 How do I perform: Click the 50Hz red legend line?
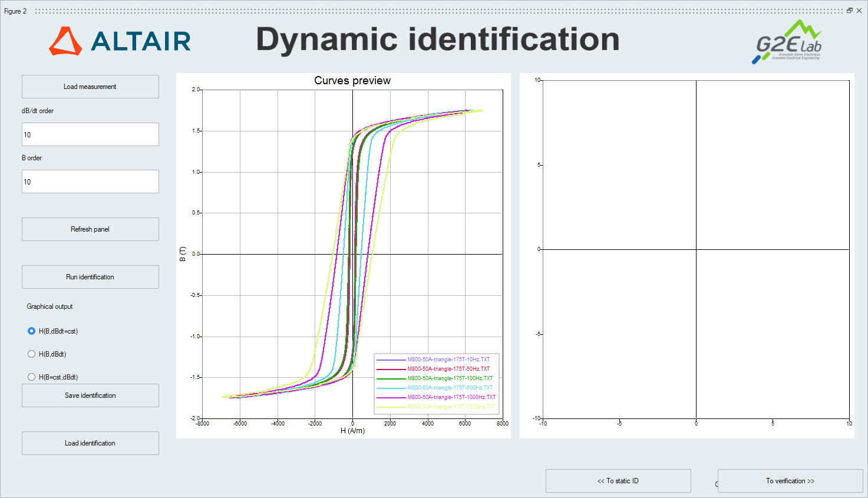pyautogui.click(x=391, y=369)
